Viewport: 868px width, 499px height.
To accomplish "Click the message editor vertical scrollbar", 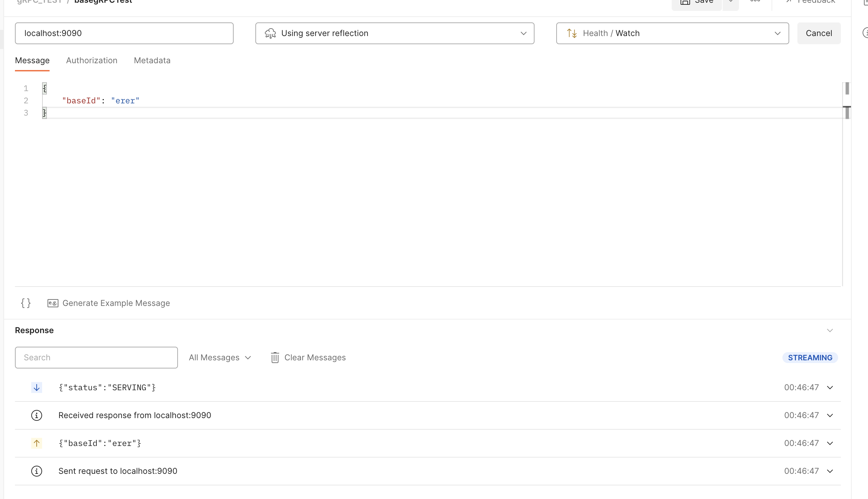I will (x=847, y=89).
